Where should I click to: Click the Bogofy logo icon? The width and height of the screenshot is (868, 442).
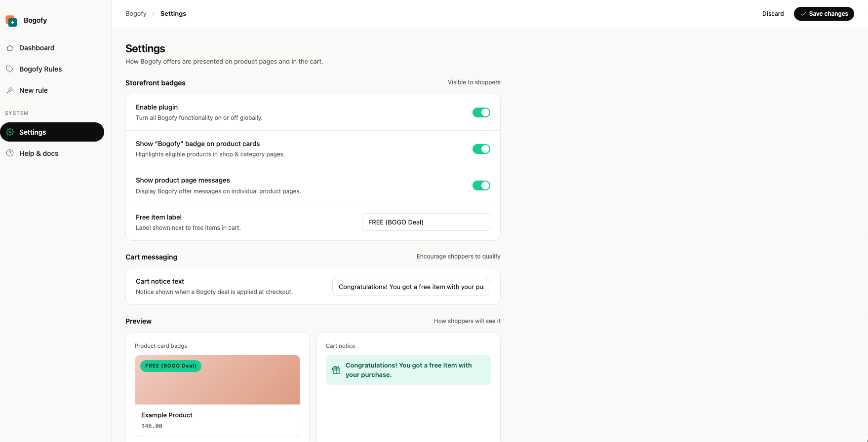pos(11,21)
